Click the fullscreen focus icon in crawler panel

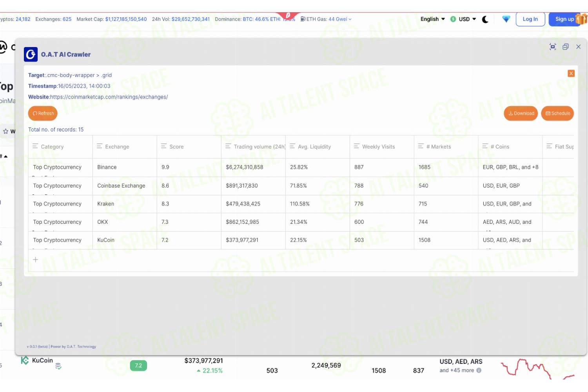(553, 47)
